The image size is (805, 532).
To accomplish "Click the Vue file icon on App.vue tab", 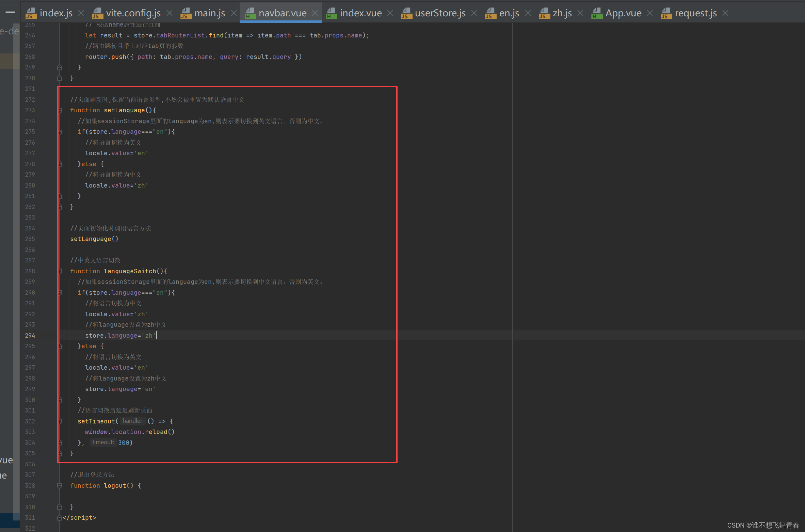I will coord(597,13).
